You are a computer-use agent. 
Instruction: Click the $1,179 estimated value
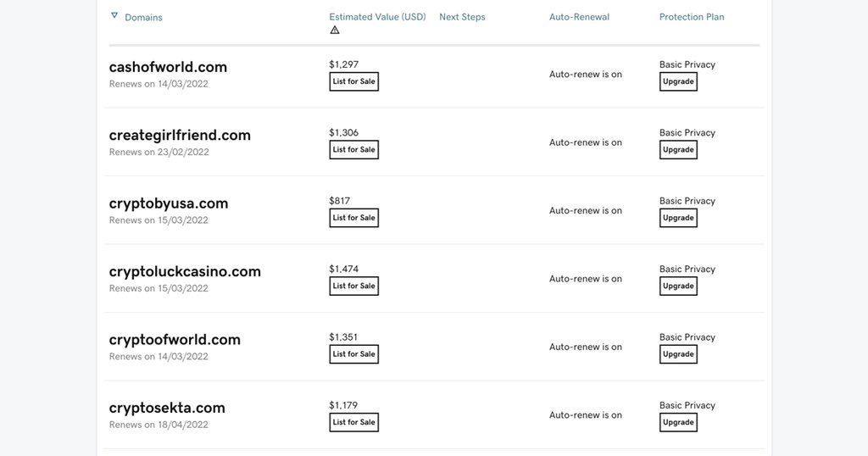point(344,404)
